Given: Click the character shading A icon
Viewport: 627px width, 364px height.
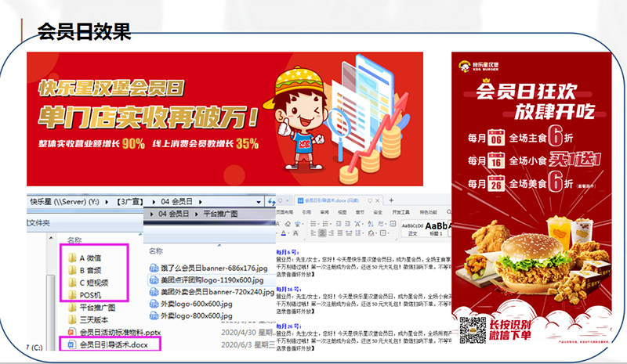Looking at the screenshot, I should (x=295, y=233).
